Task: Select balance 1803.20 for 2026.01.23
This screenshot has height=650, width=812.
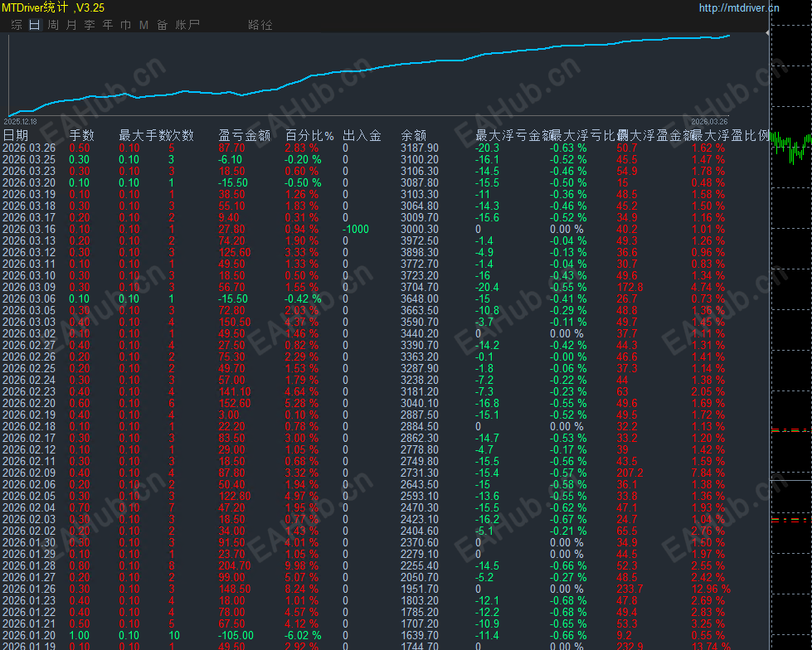Action: 420,601
